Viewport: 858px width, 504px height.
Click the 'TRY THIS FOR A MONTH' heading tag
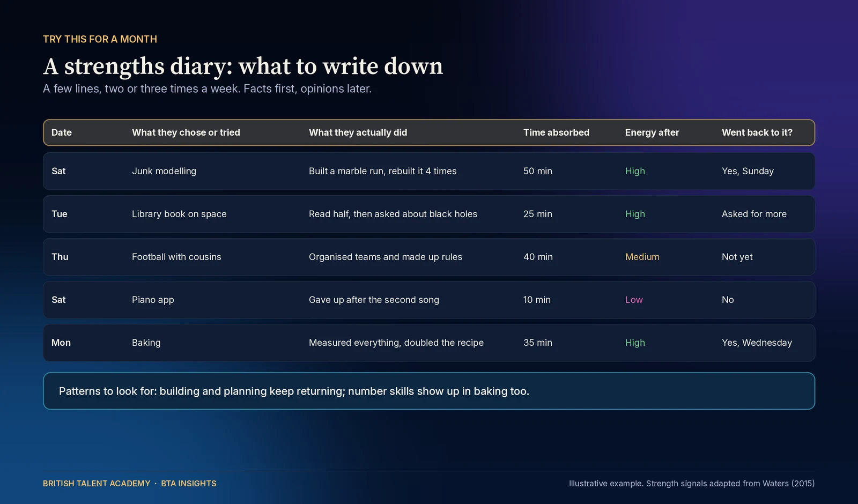pyautogui.click(x=100, y=39)
